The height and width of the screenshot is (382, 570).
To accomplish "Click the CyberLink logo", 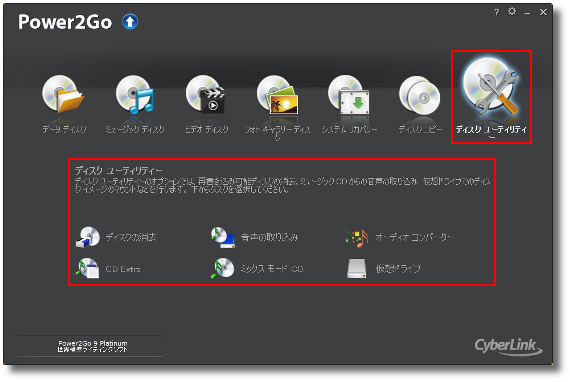I will pos(508,346).
